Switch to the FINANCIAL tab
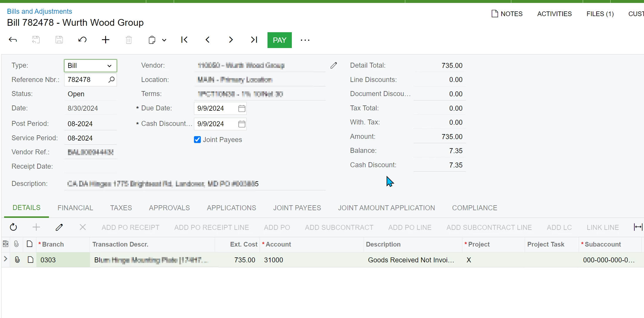644x318 pixels. (x=75, y=208)
